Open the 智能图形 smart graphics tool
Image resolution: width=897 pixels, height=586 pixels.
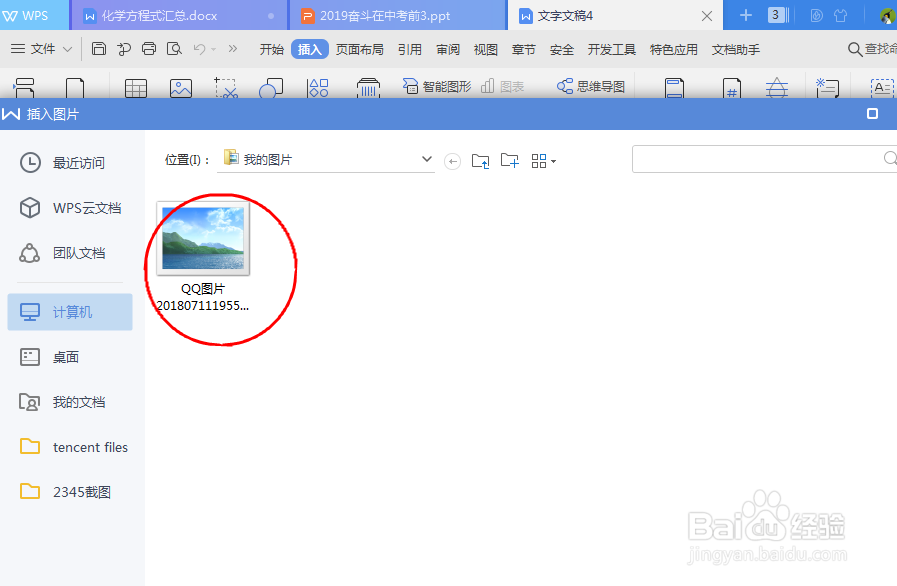tap(435, 88)
